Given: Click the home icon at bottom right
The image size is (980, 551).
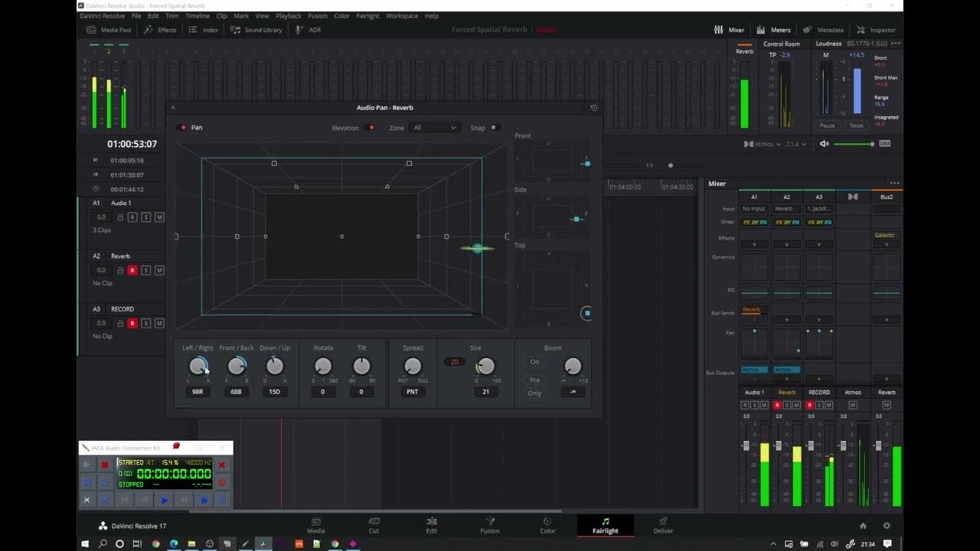Looking at the screenshot, I should (x=863, y=526).
